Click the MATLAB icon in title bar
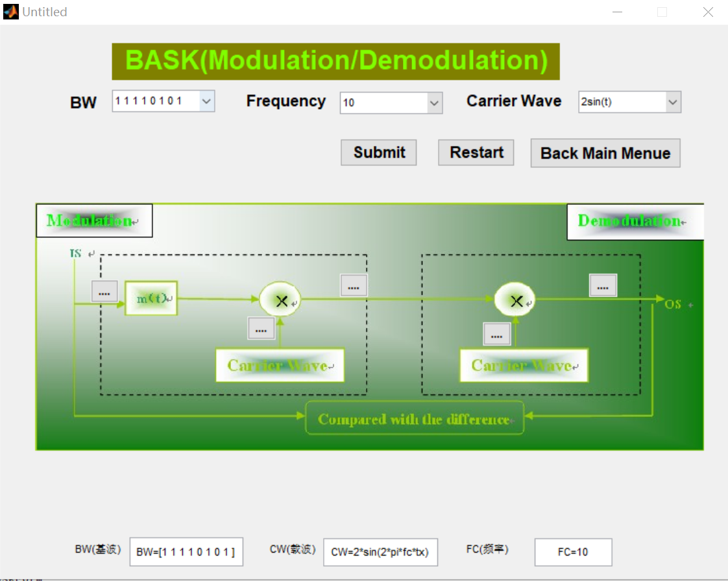This screenshot has height=581, width=728. click(x=11, y=12)
